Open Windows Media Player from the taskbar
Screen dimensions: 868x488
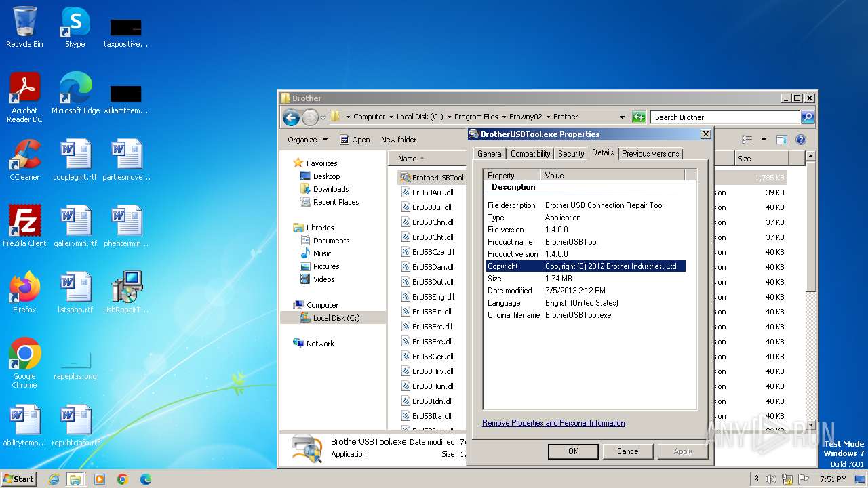coord(100,479)
